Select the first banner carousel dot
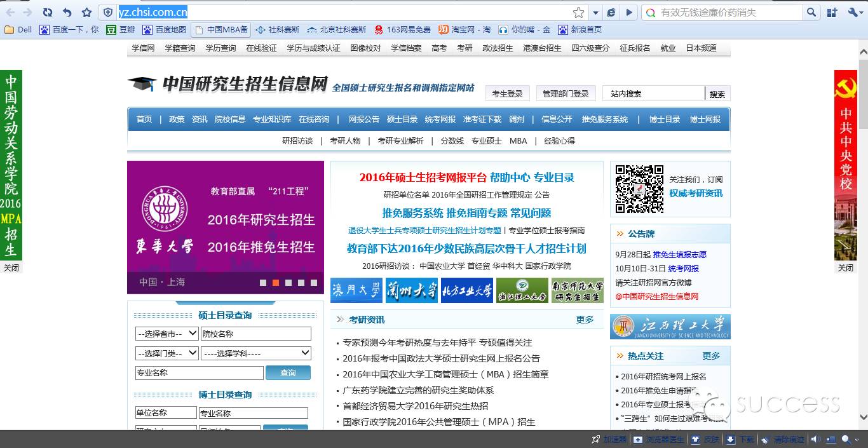Screen dimensions: 868x448 pos(263,283)
